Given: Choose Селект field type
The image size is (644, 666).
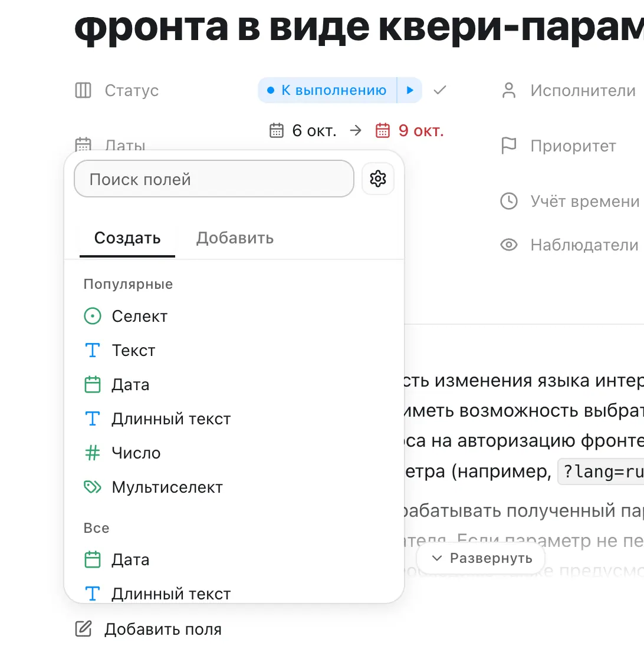Looking at the screenshot, I should click(234, 316).
